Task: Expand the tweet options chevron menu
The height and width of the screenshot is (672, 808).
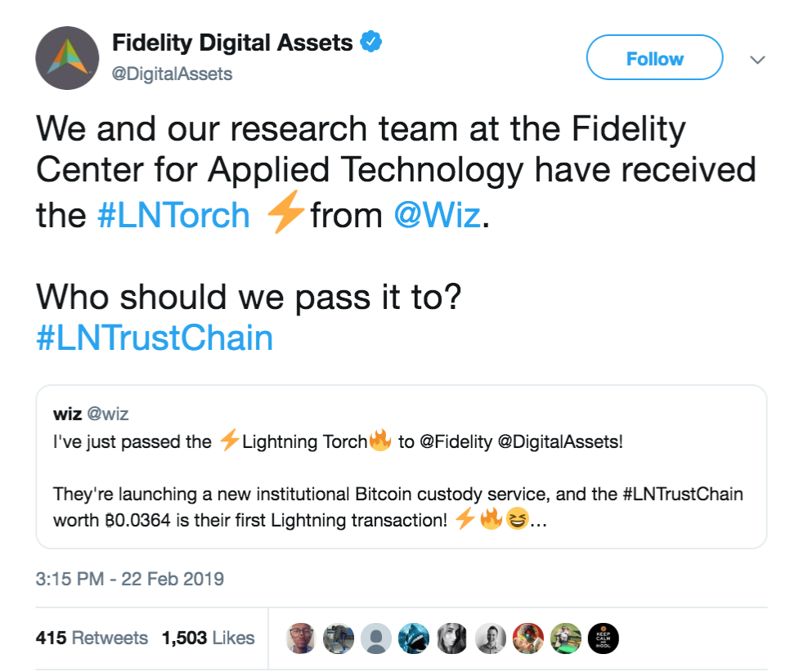Action: point(757,60)
